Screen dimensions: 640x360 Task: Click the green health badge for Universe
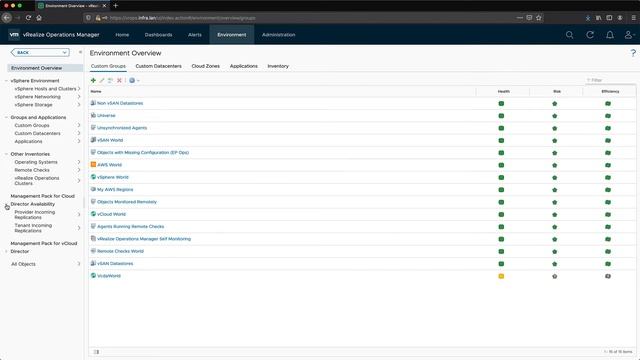coord(501,116)
